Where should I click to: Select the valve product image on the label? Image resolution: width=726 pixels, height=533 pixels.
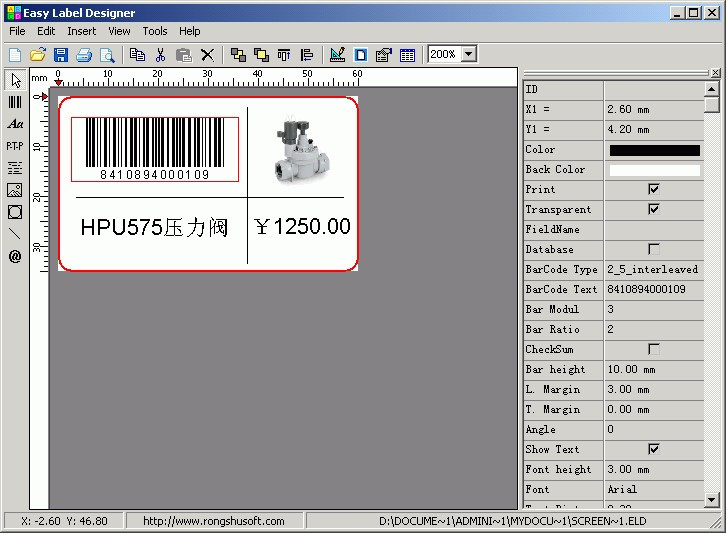click(301, 150)
